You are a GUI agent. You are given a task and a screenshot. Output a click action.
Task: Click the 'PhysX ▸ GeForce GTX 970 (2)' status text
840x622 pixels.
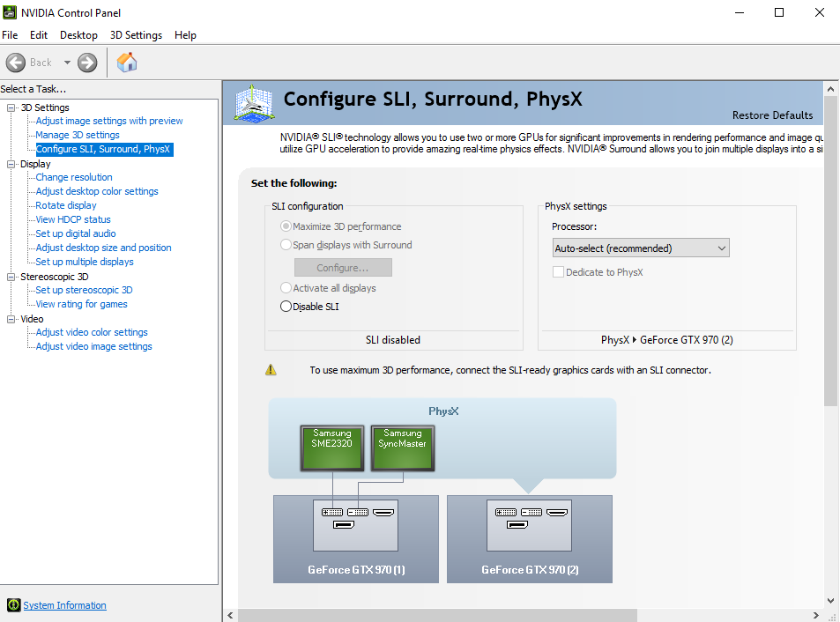667,340
